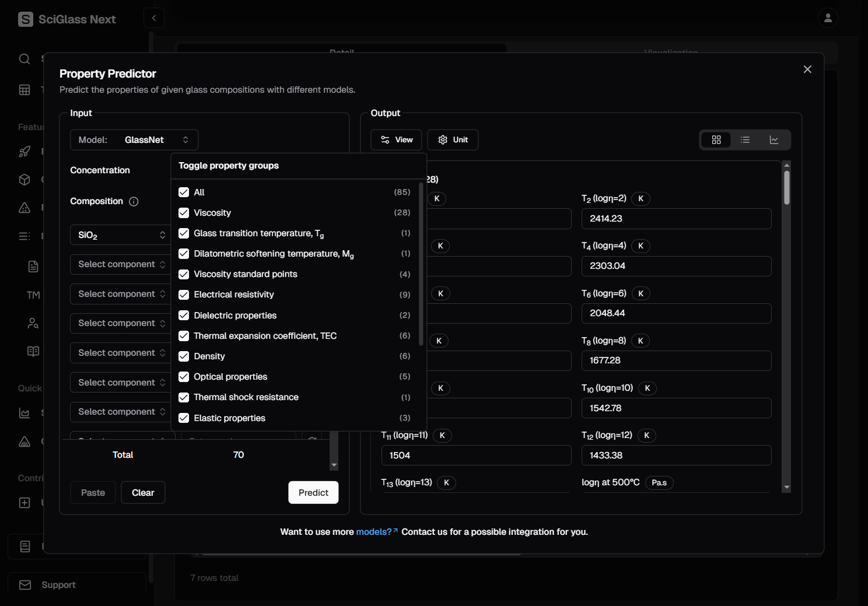Click the Composition info icon
Viewport: 868px width, 606px height.
(134, 202)
